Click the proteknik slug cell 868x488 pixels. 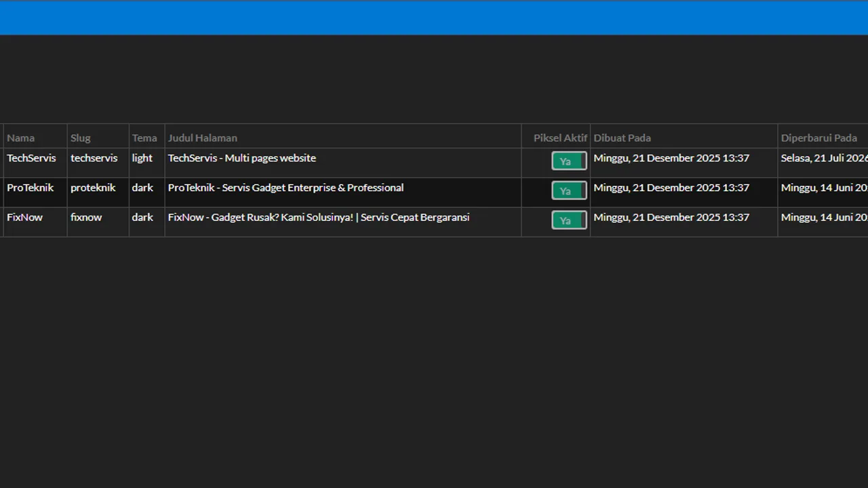pyautogui.click(x=98, y=192)
